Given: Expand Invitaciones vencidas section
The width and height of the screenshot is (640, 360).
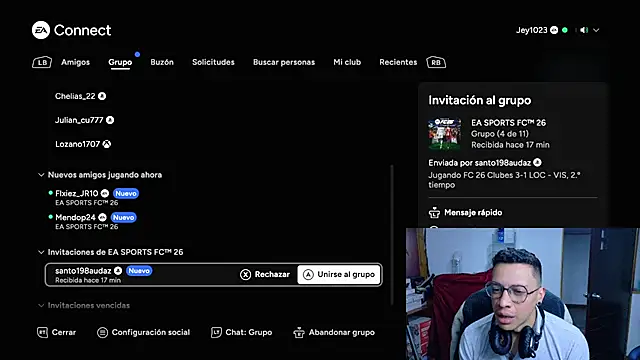Looking at the screenshot, I should point(41,305).
